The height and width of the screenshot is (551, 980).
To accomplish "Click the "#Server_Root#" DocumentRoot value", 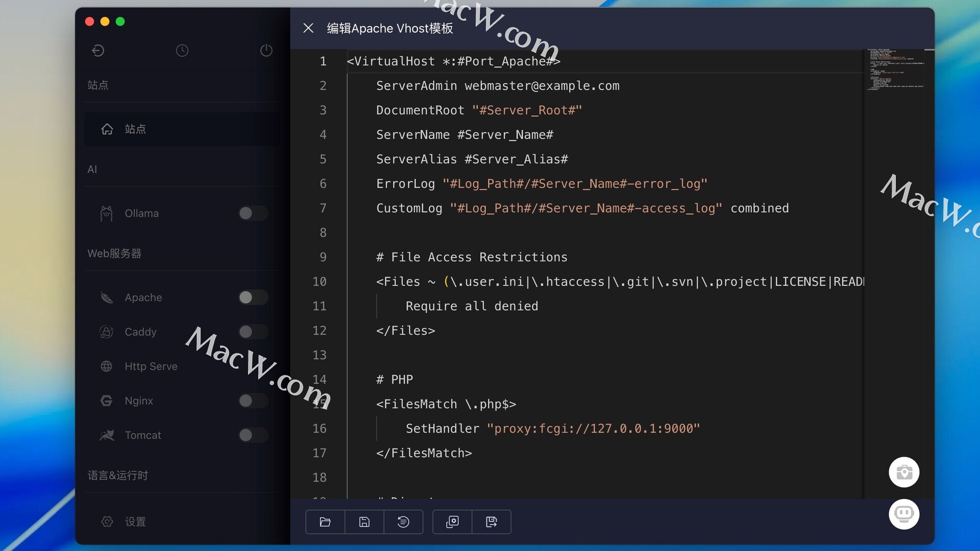I will pos(527,110).
